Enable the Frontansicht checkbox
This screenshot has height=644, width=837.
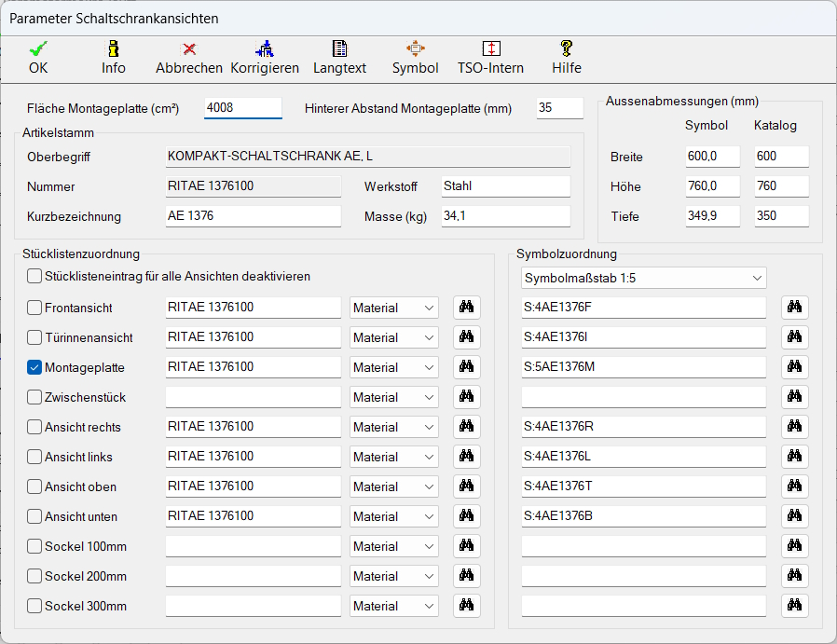[34, 308]
